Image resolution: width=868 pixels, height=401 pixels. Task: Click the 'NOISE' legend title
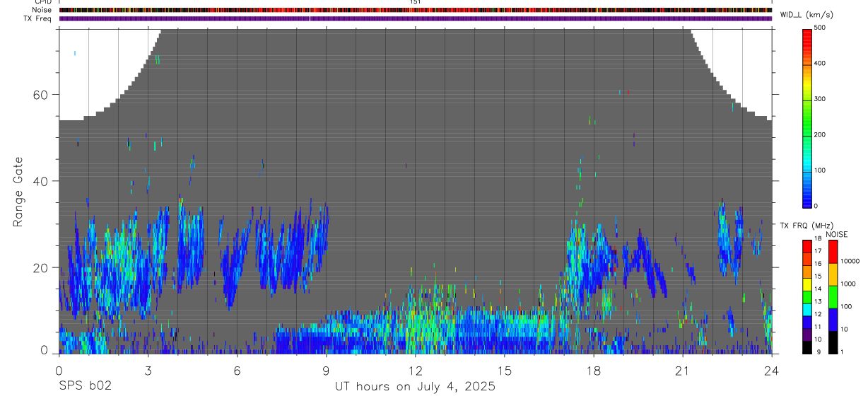tap(836, 234)
